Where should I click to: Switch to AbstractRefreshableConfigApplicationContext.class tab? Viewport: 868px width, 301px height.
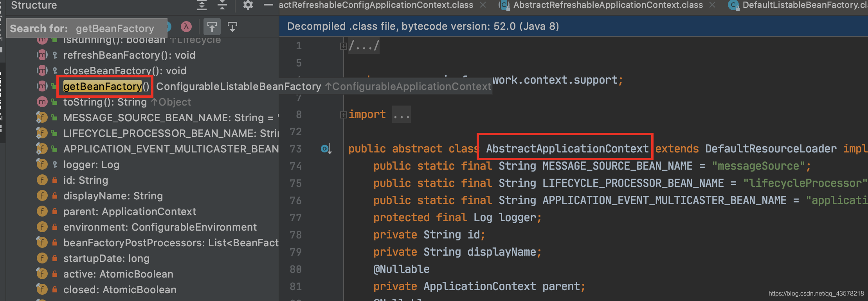tap(376, 5)
